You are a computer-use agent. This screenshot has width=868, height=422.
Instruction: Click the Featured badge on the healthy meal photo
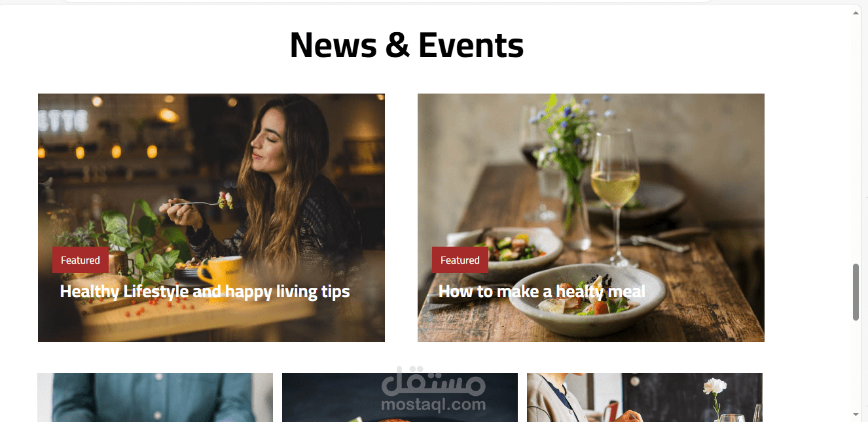[x=460, y=260]
